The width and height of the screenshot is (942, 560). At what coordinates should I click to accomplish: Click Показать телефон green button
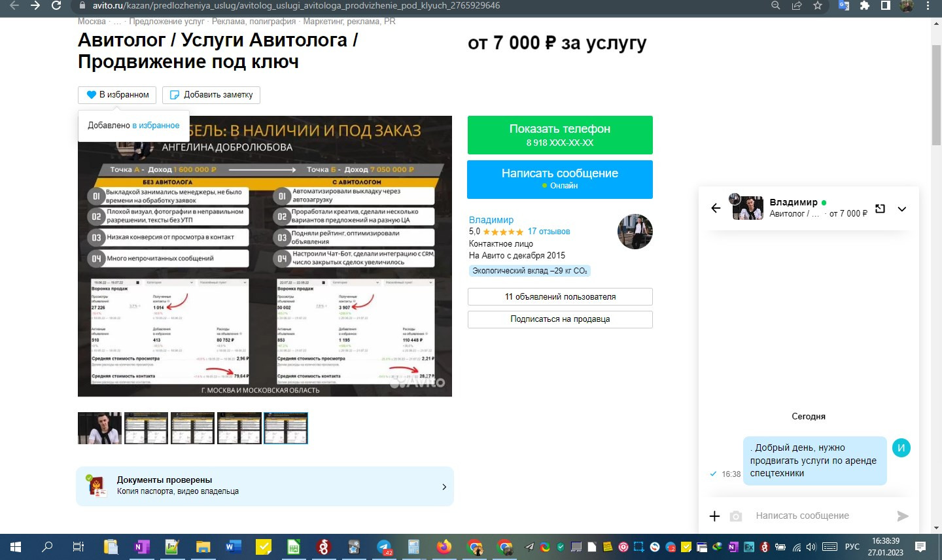pos(560,135)
